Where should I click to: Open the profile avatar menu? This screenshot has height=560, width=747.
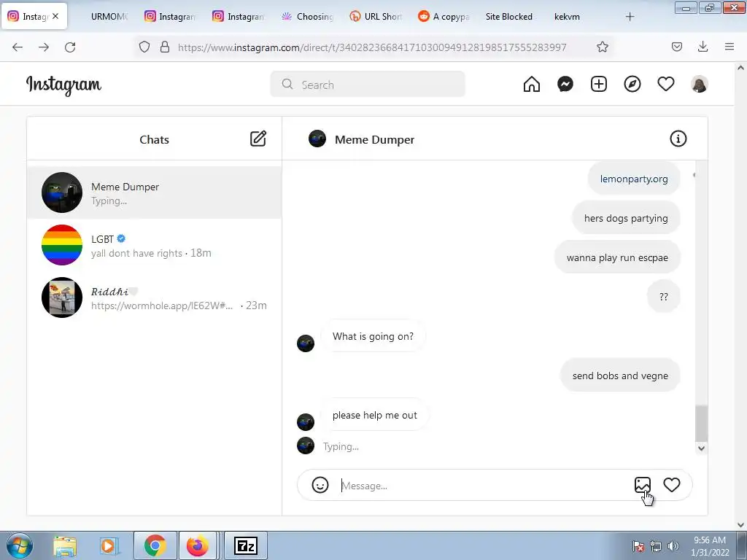tap(700, 85)
